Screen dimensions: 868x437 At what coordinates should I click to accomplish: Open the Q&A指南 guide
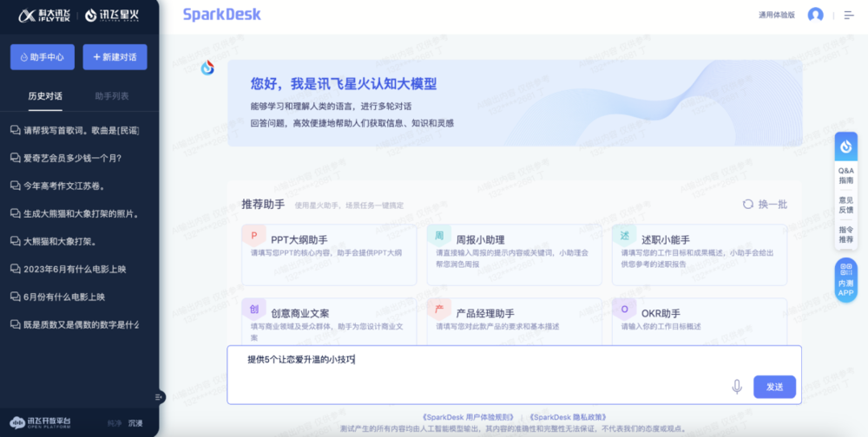point(845,175)
